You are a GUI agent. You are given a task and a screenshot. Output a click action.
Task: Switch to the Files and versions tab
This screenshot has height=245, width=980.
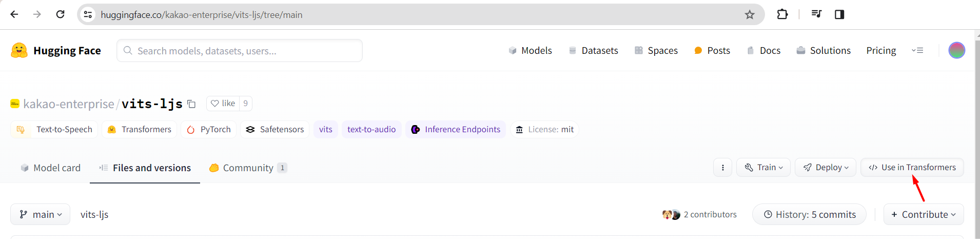[145, 168]
